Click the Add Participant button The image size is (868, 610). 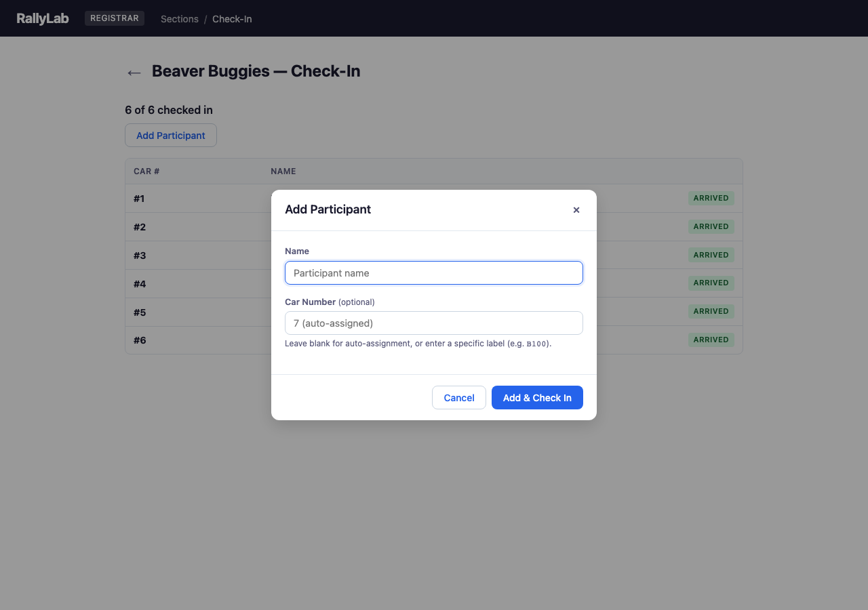tap(170, 135)
